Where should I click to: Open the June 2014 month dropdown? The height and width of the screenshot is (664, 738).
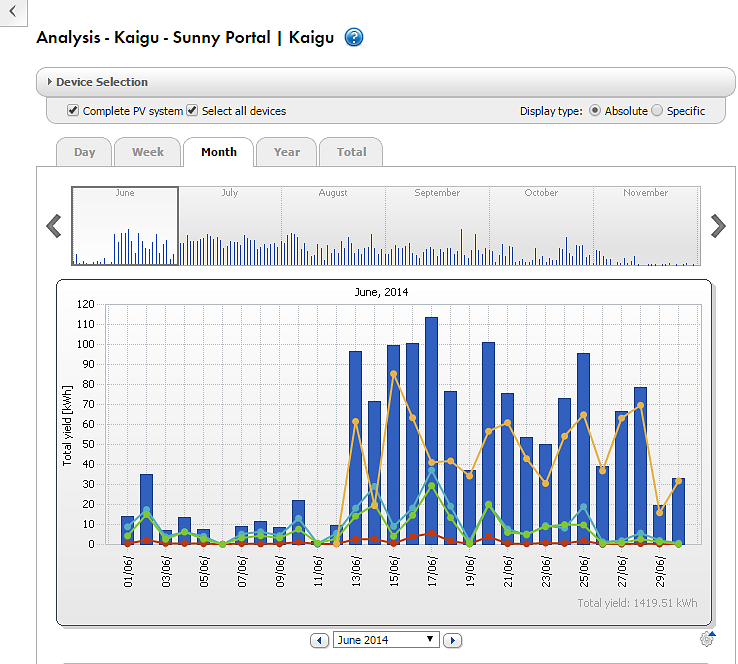click(387, 640)
